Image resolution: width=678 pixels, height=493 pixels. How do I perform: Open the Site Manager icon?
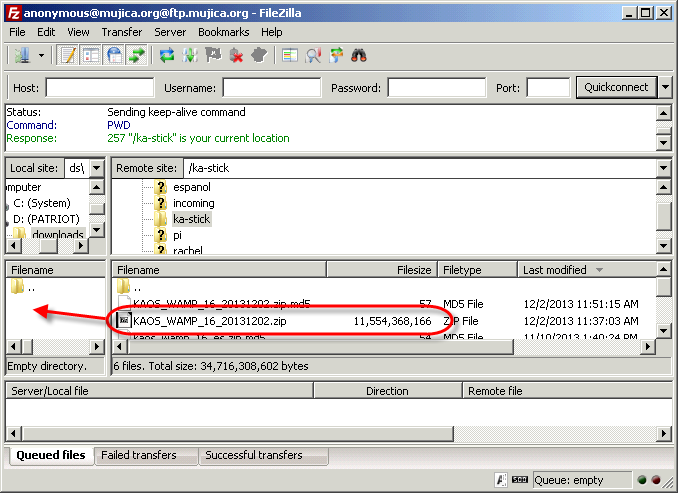click(x=22, y=55)
